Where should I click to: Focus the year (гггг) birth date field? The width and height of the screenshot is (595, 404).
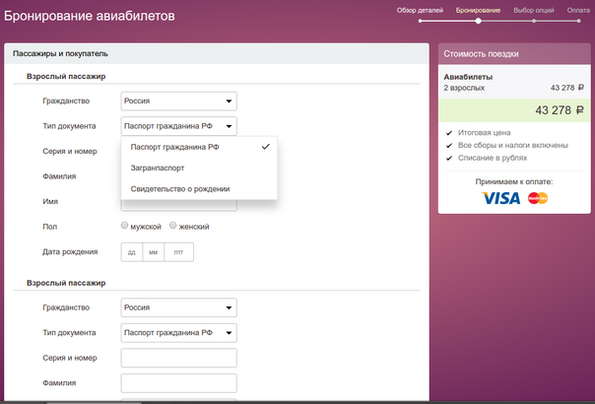point(179,252)
